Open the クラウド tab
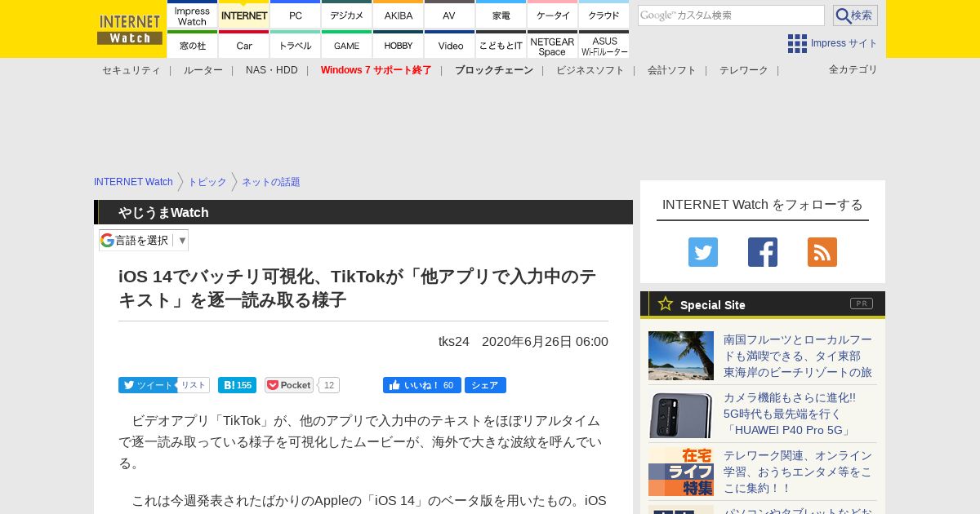980x514 pixels. [604, 16]
